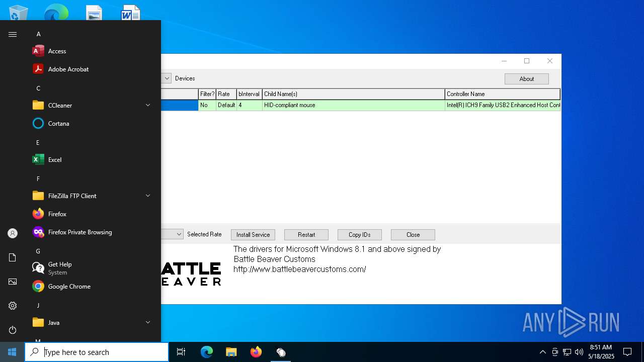Open the Recycle Bin desktop icon

click(19, 13)
